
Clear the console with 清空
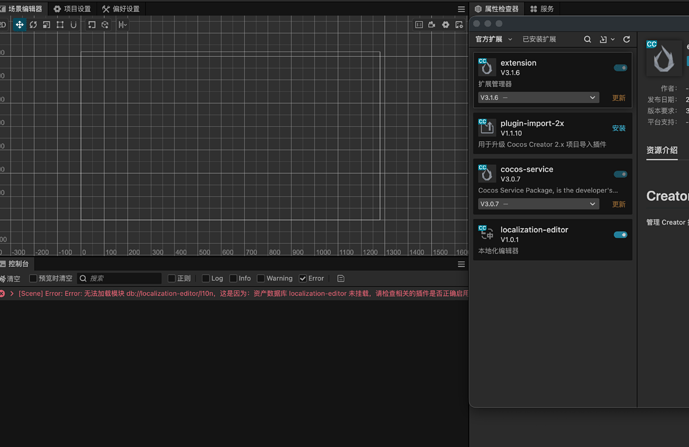coord(11,278)
